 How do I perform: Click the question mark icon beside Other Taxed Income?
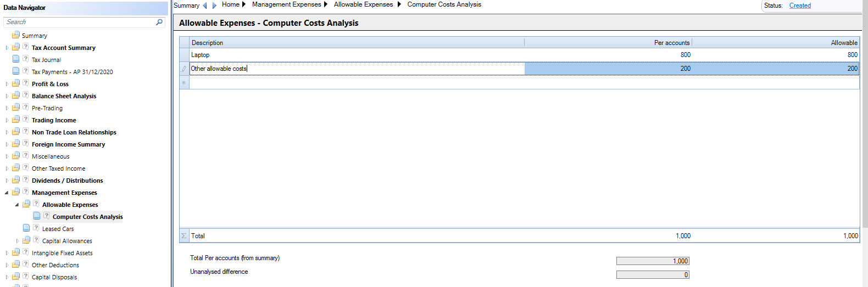pyautogui.click(x=25, y=168)
